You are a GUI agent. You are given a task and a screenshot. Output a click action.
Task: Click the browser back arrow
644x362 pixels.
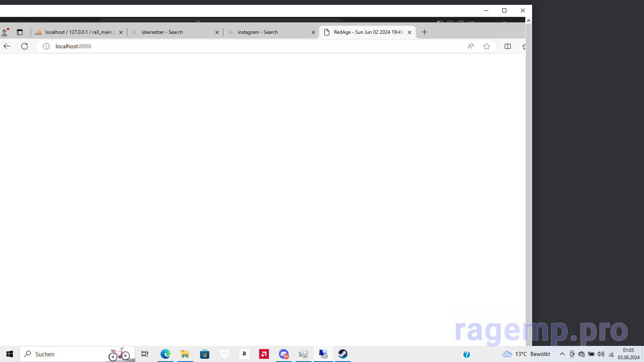pyautogui.click(x=7, y=46)
